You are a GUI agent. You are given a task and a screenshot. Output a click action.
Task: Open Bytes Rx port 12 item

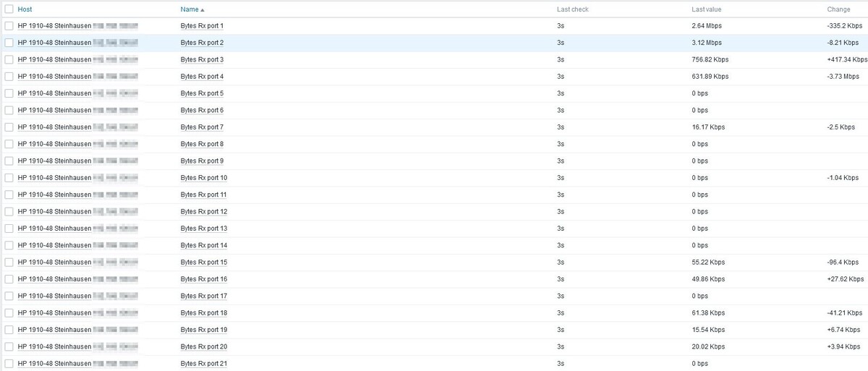coord(203,211)
